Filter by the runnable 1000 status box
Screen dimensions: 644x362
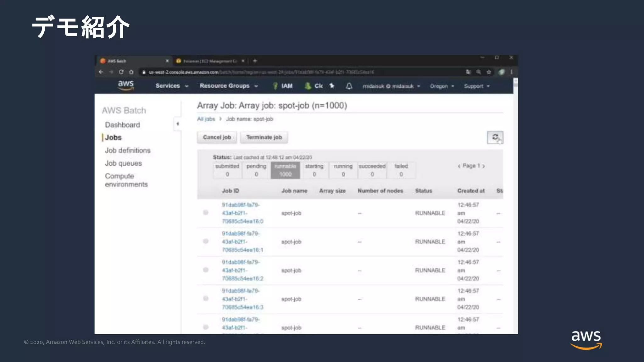pos(285,170)
